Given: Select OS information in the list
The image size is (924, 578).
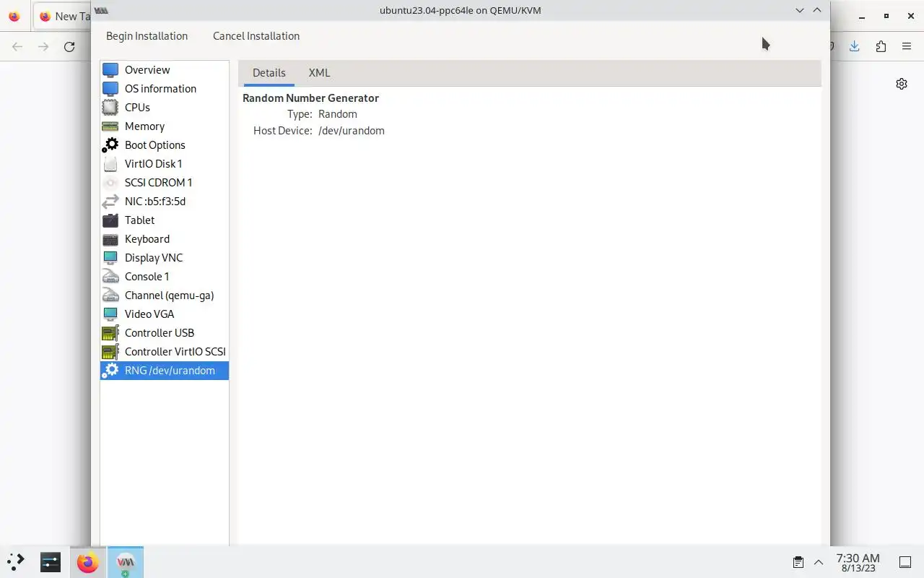Looking at the screenshot, I should coord(165,89).
